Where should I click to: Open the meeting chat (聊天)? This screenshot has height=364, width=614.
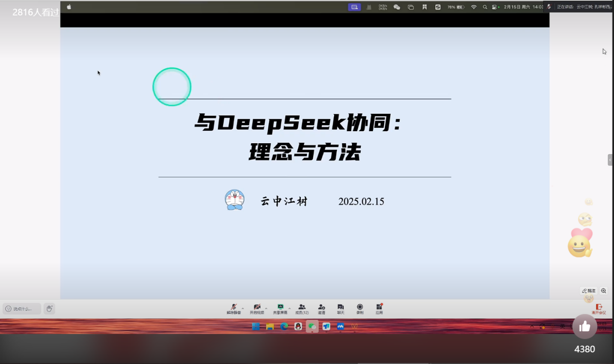click(340, 309)
